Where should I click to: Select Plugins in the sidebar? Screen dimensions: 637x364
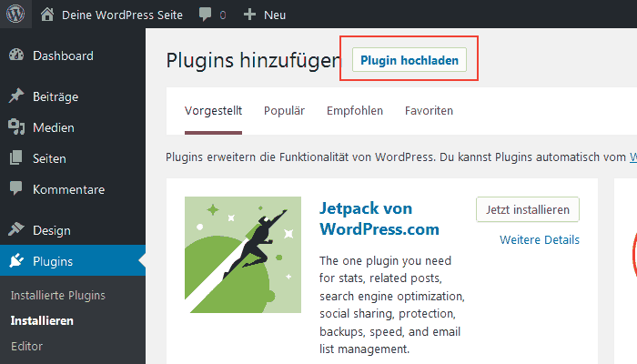[x=53, y=261]
